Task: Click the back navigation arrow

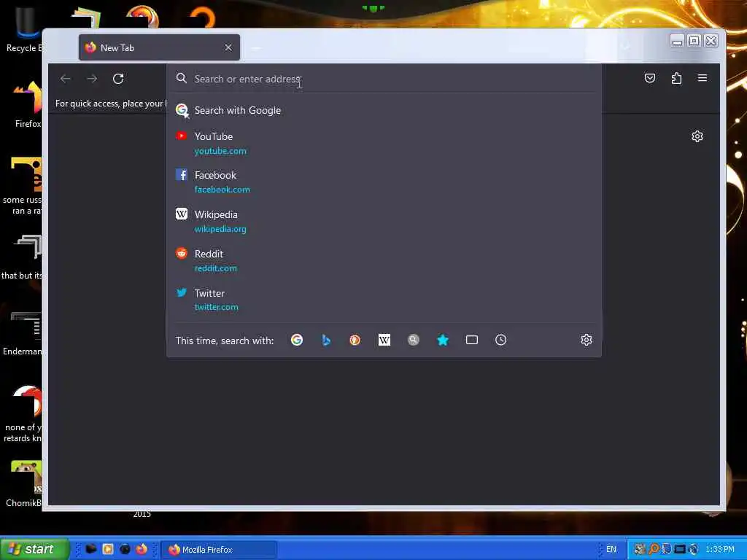Action: [x=65, y=79]
